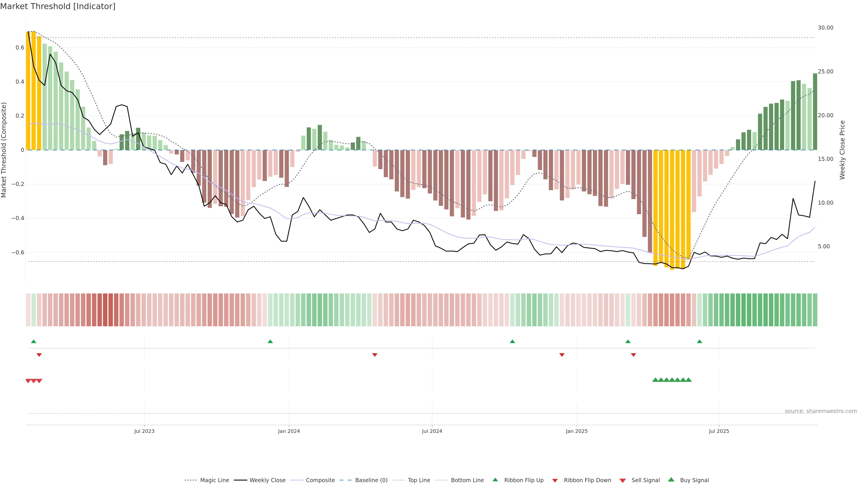Click the 25.00 weekly close price label

[x=825, y=71]
